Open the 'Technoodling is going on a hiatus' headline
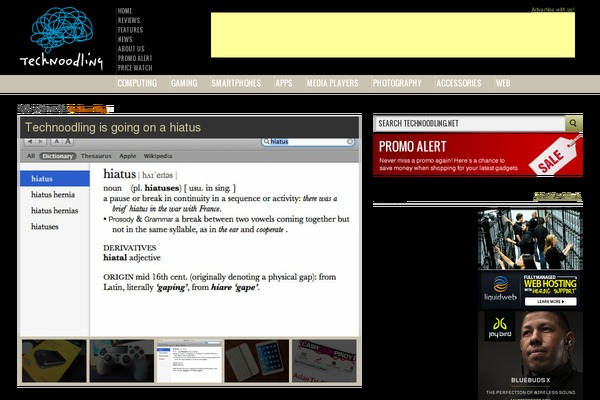The height and width of the screenshot is (400, 600). point(113,127)
